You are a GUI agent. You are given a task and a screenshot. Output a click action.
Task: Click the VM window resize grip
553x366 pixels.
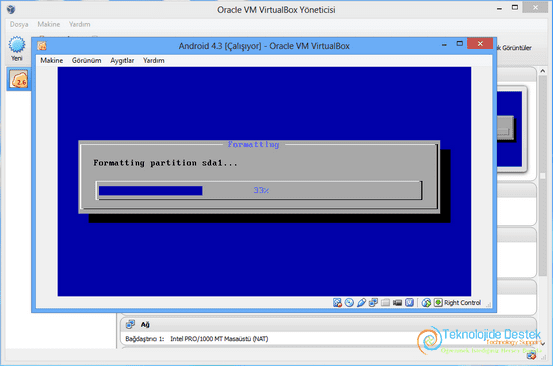click(x=489, y=305)
